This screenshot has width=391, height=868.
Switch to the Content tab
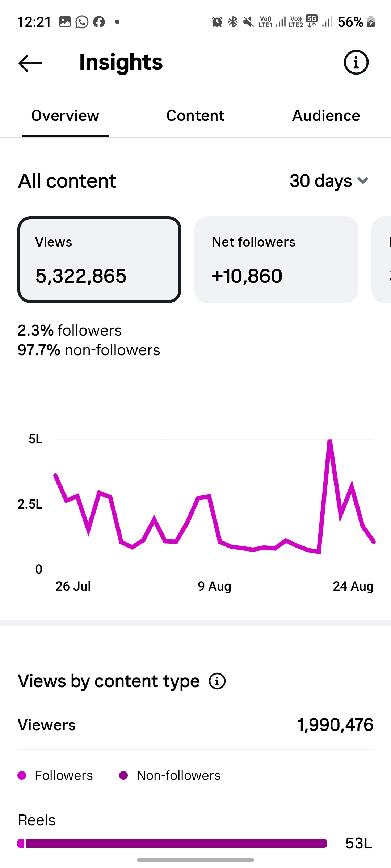(195, 116)
